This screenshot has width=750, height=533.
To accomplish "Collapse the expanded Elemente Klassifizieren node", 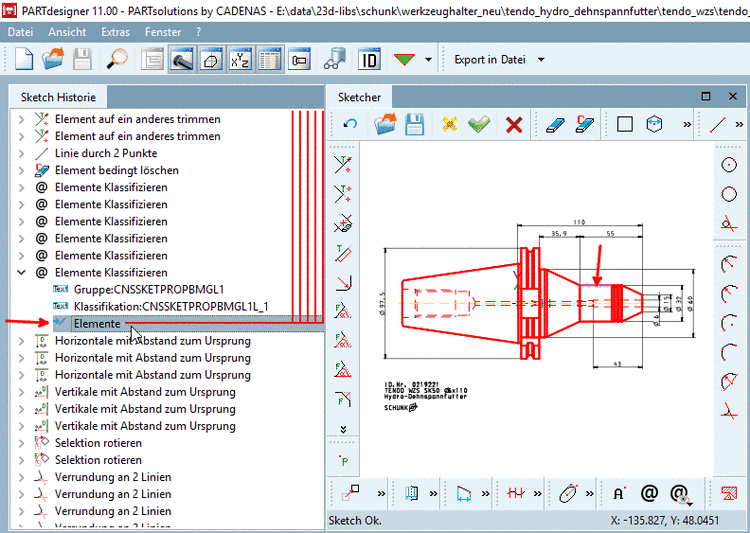I will [22, 273].
